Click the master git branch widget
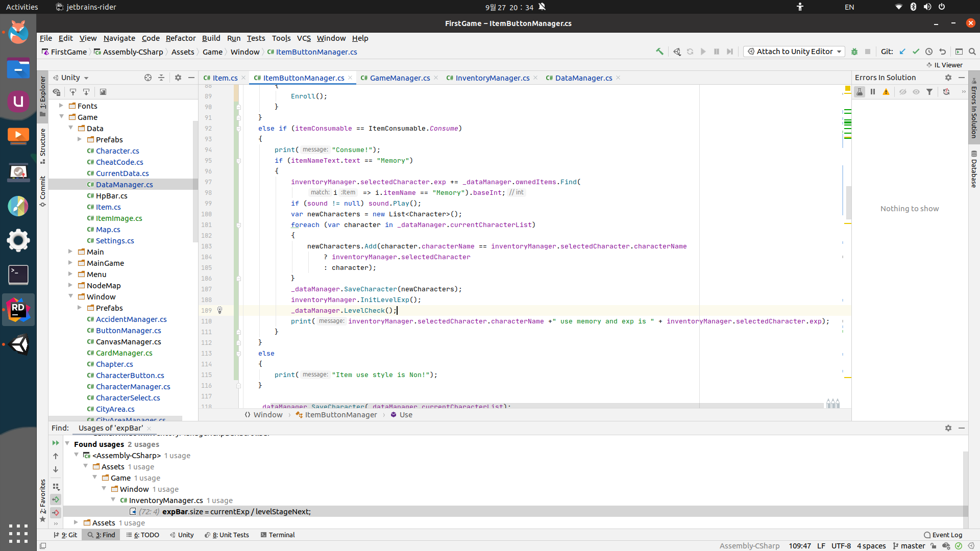 point(909,546)
